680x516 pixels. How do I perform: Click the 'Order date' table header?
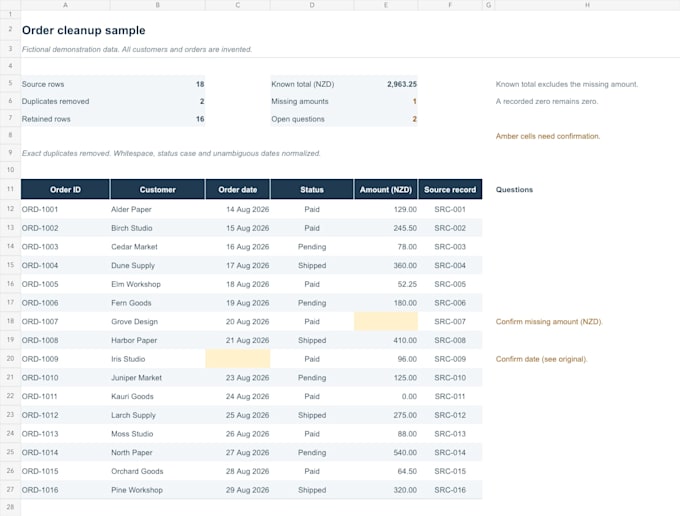click(x=238, y=189)
